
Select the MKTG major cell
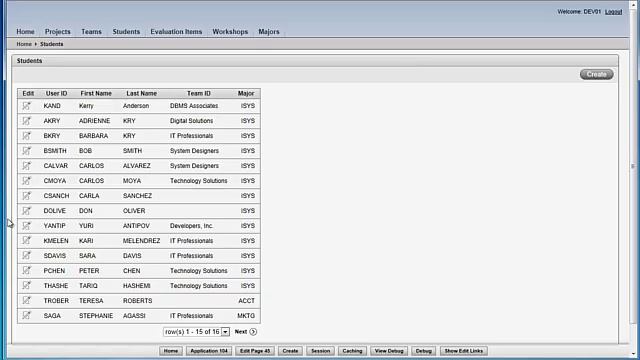246,316
